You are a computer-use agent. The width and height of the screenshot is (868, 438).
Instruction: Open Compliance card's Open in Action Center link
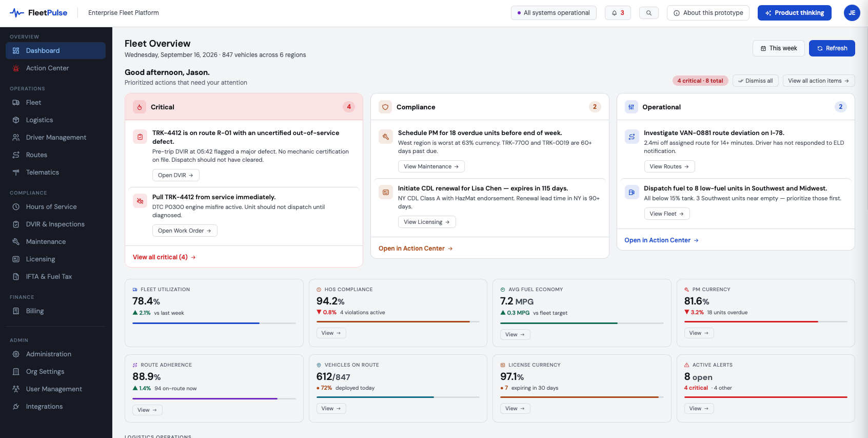point(416,249)
